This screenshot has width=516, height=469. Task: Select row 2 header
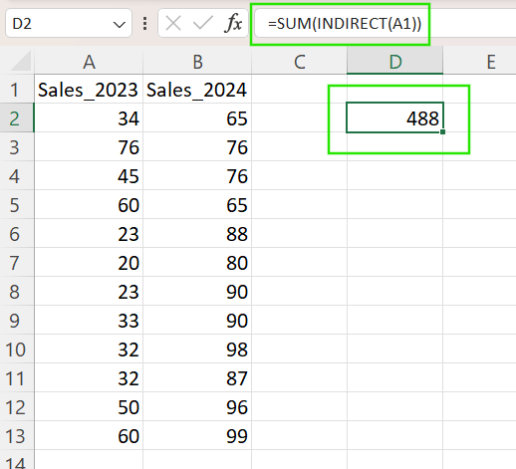[17, 118]
